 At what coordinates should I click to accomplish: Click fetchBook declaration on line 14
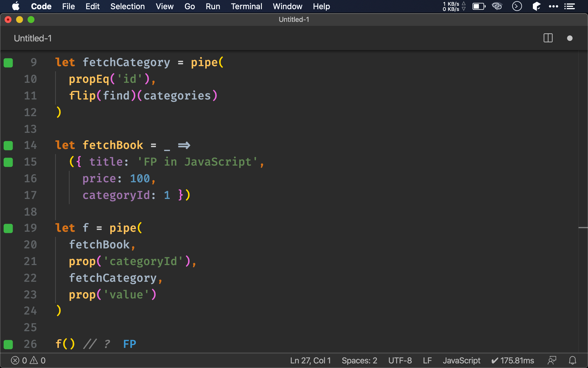coord(113,145)
